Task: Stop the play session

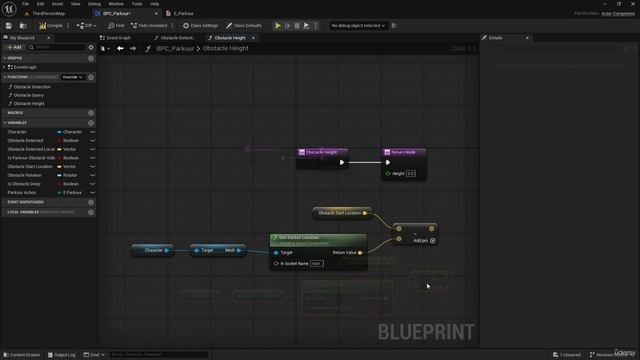Action: pyautogui.click(x=297, y=26)
